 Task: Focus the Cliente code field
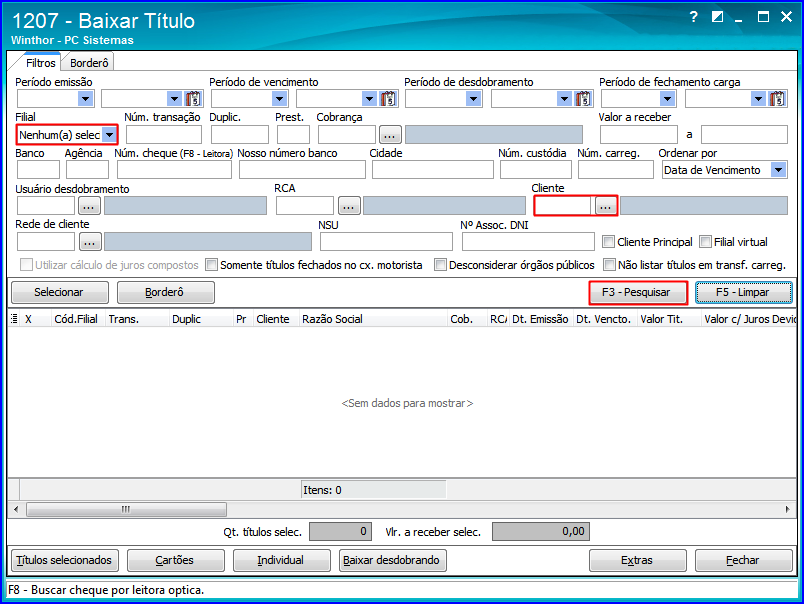click(564, 206)
